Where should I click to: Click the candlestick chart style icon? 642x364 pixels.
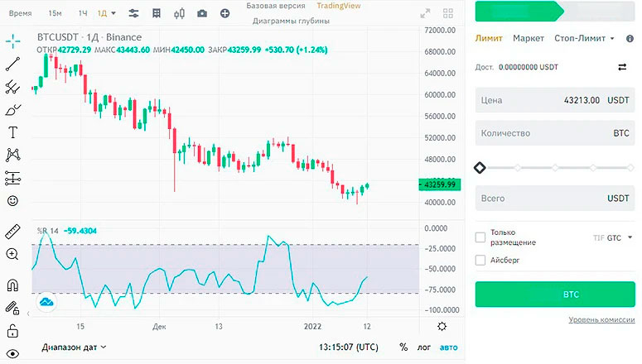[180, 14]
